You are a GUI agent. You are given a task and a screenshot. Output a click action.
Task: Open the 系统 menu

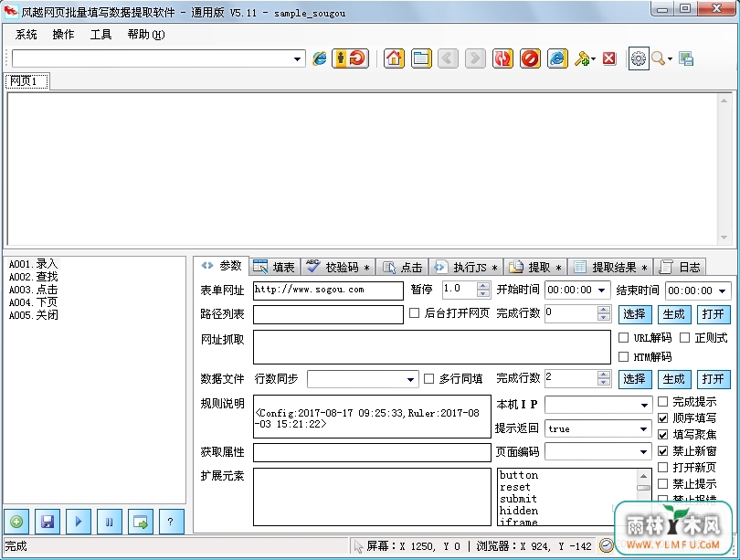26,35
